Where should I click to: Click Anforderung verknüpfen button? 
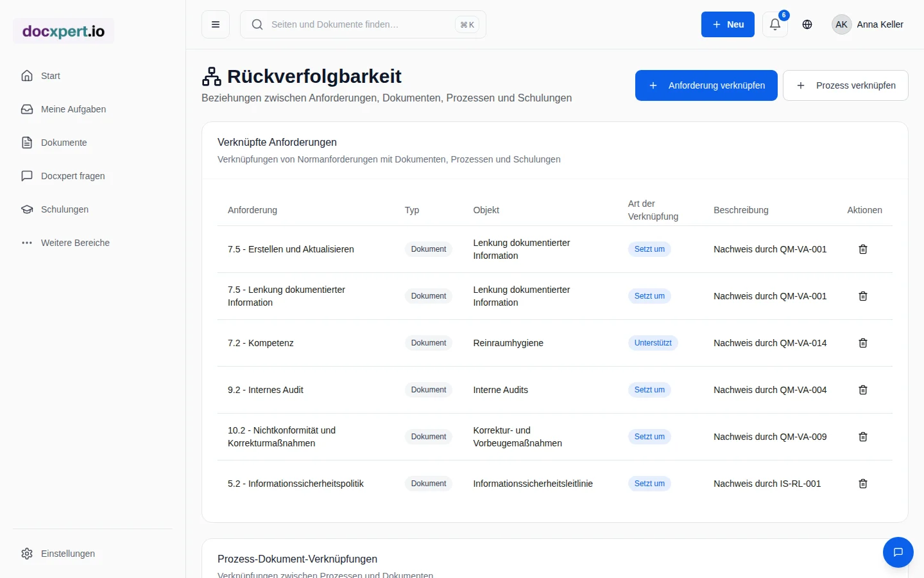706,85
